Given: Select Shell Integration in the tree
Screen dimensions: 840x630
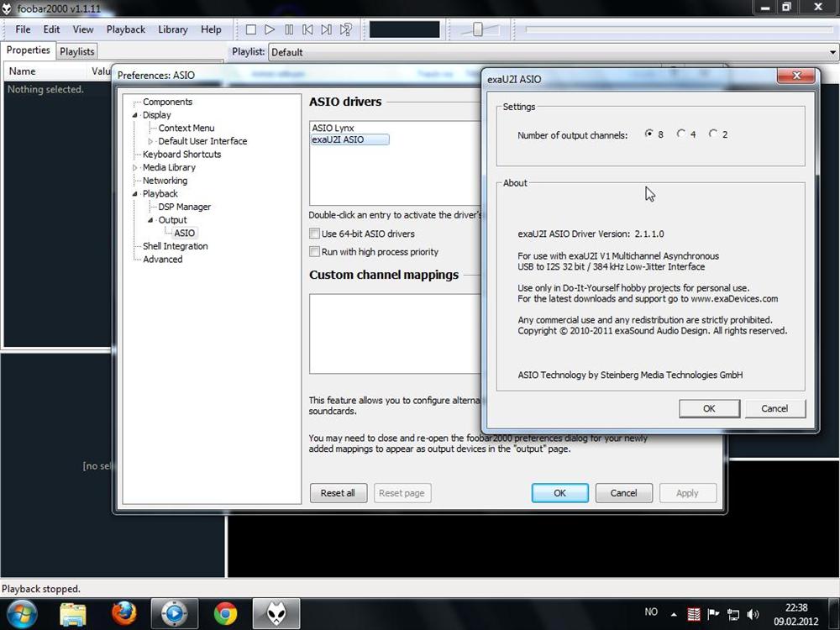Looking at the screenshot, I should point(176,246).
